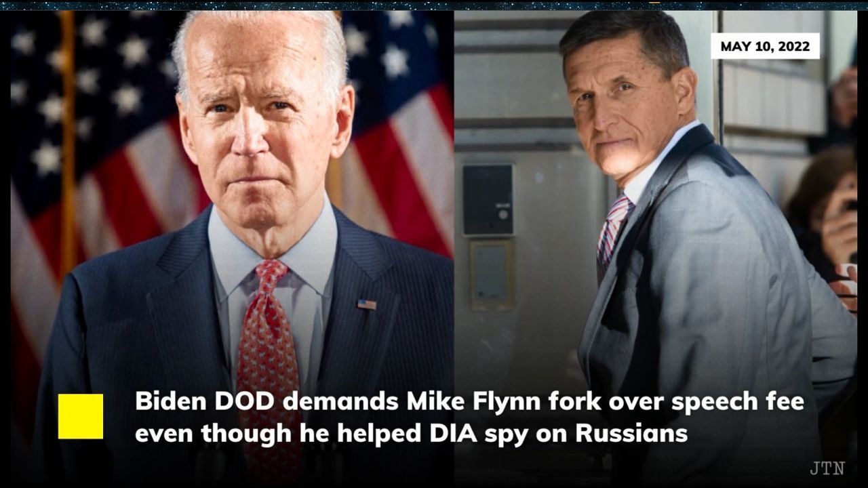Click the American flag lapel pin

(366, 304)
